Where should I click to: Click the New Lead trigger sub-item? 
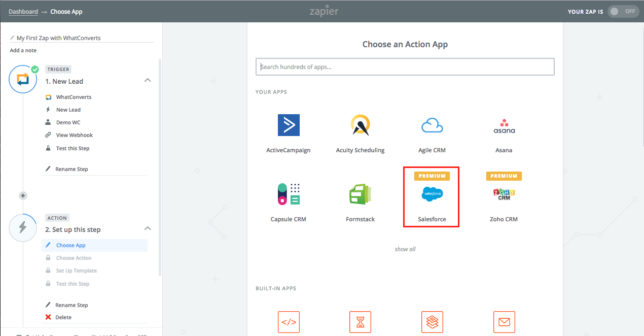coord(68,110)
